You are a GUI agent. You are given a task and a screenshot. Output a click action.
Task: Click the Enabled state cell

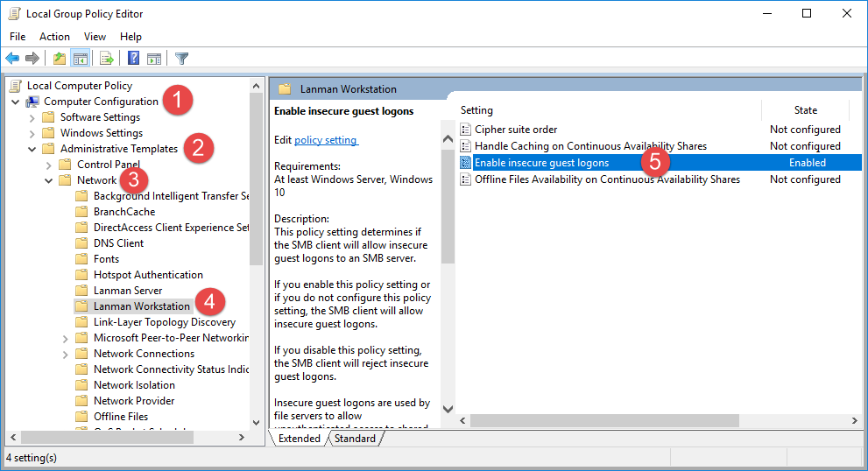tap(807, 163)
